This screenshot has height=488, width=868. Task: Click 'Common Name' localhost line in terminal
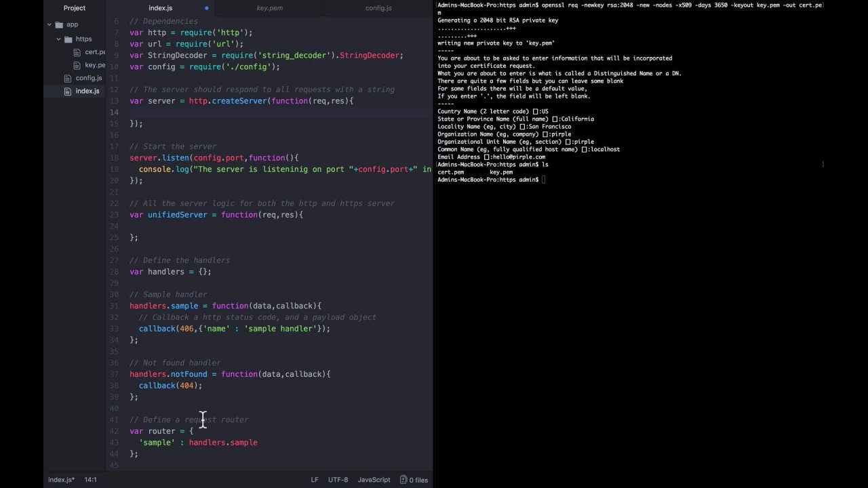click(x=528, y=149)
